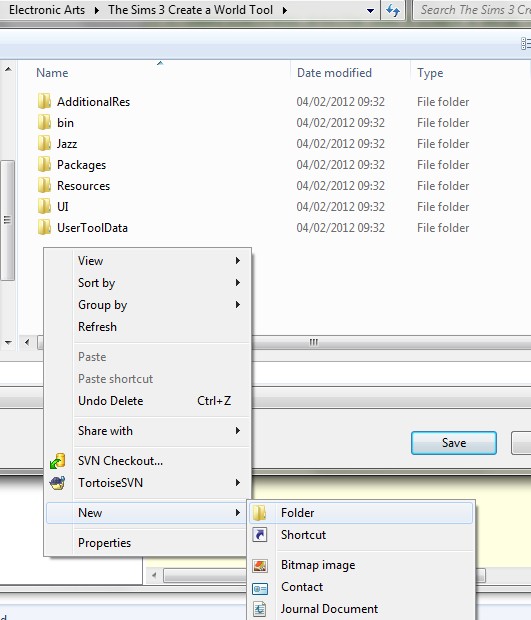Click the SVN Checkout icon
The width and height of the screenshot is (531, 620).
coord(58,461)
